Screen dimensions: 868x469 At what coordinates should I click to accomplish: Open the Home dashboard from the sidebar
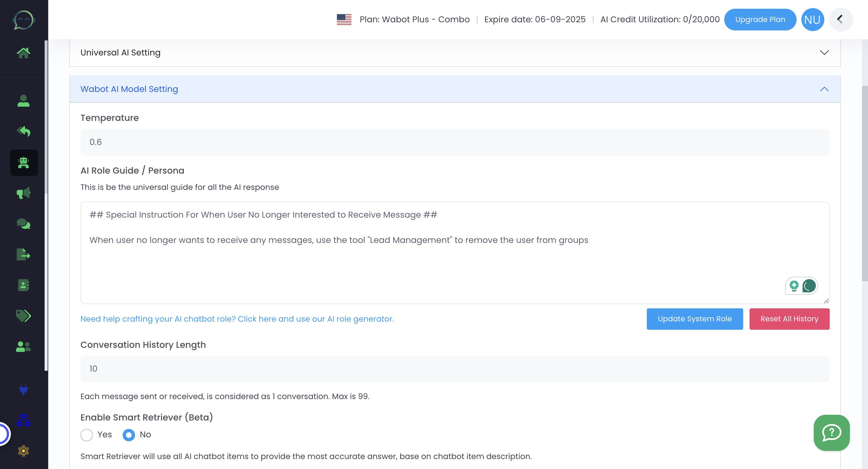24,52
